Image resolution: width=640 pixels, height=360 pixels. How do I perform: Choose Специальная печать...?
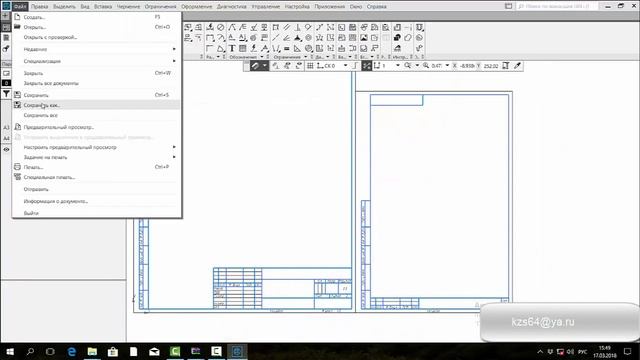tap(96, 177)
